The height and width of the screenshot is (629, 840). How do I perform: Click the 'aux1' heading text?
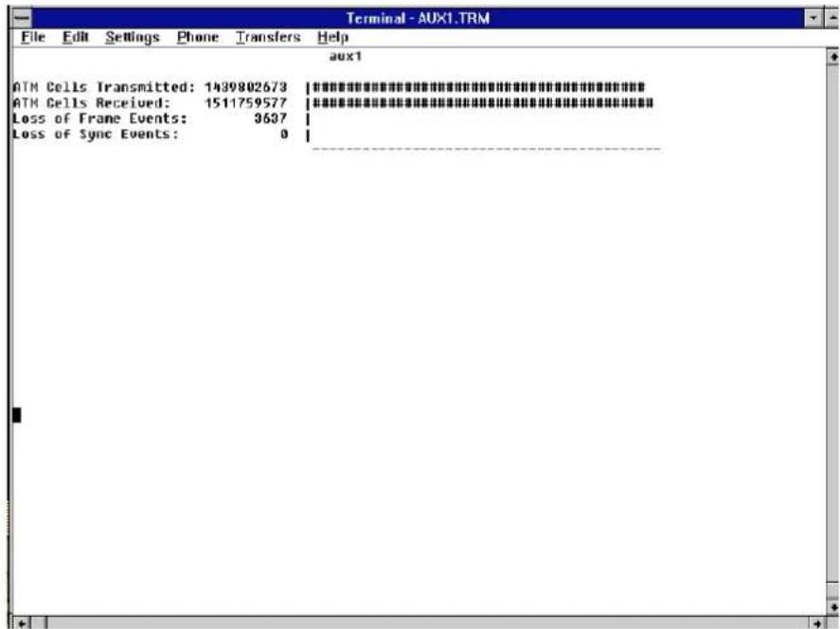tap(346, 56)
